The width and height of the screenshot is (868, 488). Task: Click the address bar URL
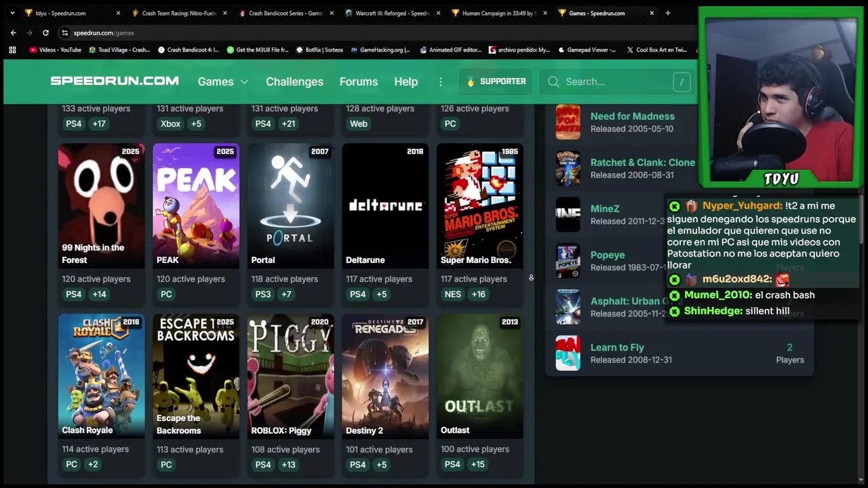[104, 33]
